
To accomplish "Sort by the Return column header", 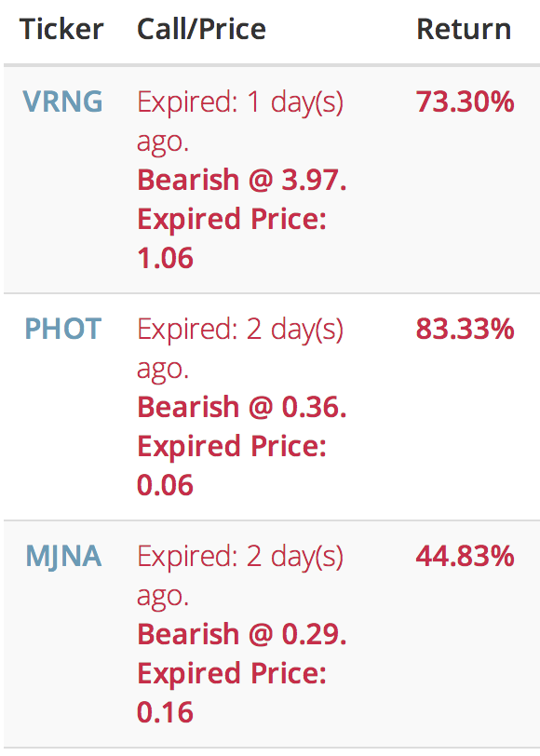I will pyautogui.click(x=464, y=29).
